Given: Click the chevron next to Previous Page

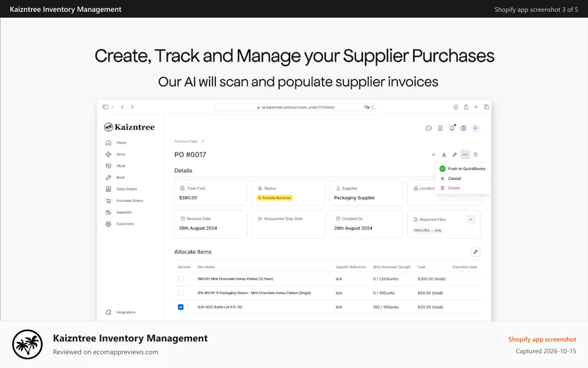Looking at the screenshot, I should click(203, 141).
